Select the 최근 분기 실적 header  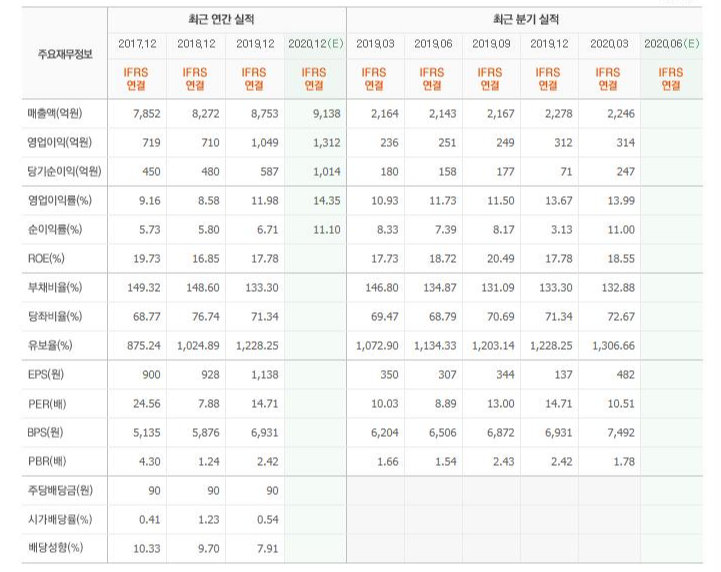pyautogui.click(x=526, y=19)
